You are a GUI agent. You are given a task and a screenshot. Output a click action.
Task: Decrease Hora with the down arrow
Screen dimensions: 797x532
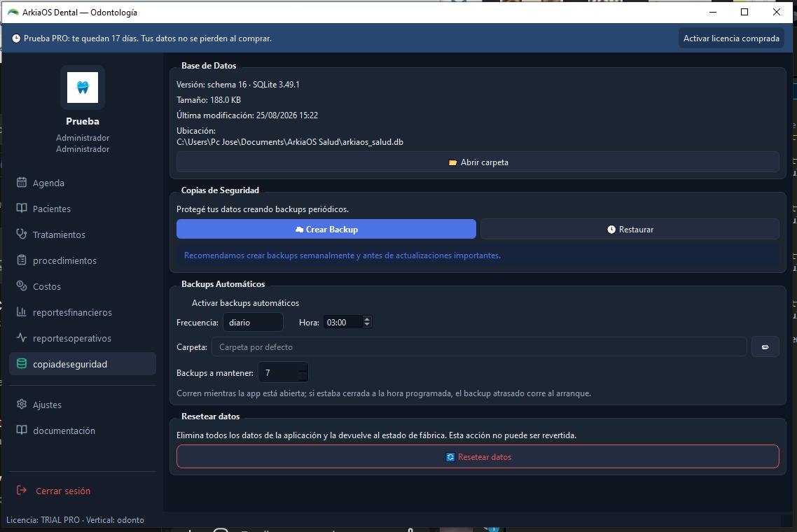(367, 325)
